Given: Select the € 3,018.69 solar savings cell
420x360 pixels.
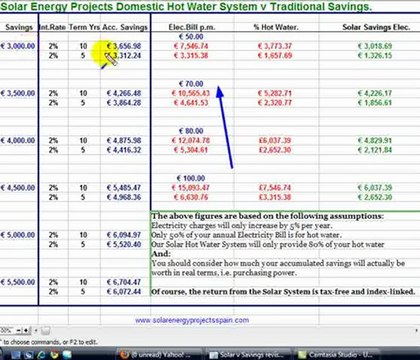Looking at the screenshot, I should pos(375,46).
